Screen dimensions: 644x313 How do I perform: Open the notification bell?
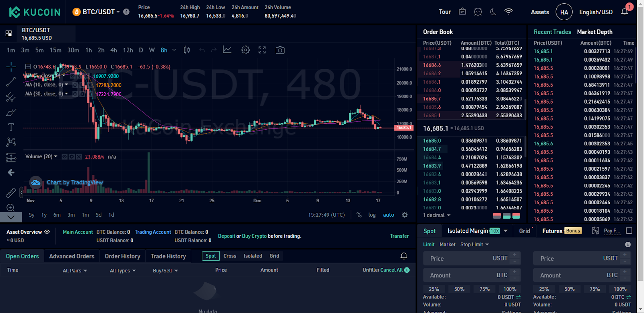(x=625, y=11)
